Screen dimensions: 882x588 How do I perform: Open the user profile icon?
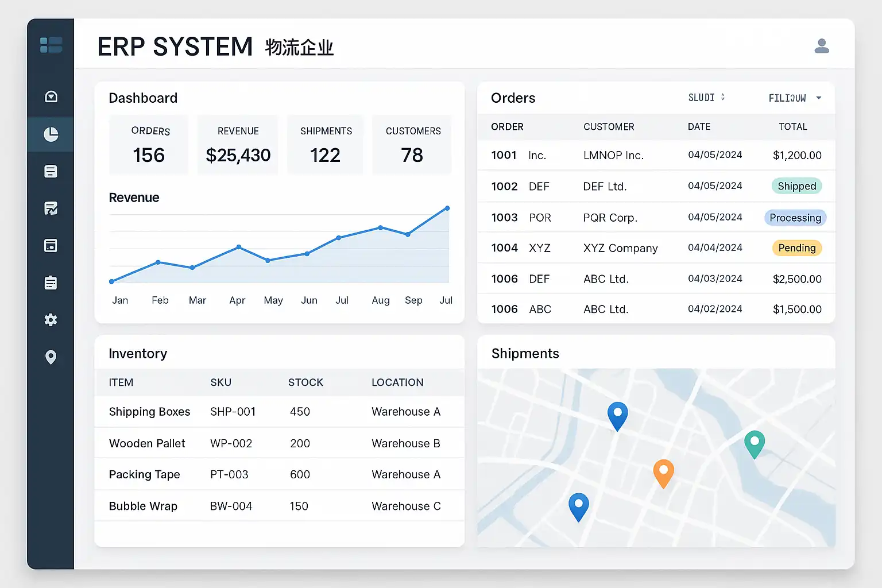[x=822, y=46]
